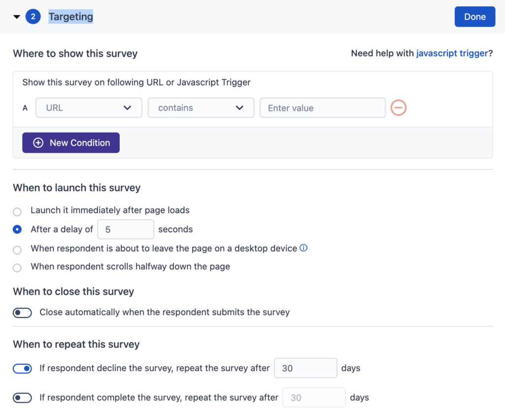This screenshot has height=420, width=505.
Task: Click the Enter value field for the URL condition
Action: [323, 107]
